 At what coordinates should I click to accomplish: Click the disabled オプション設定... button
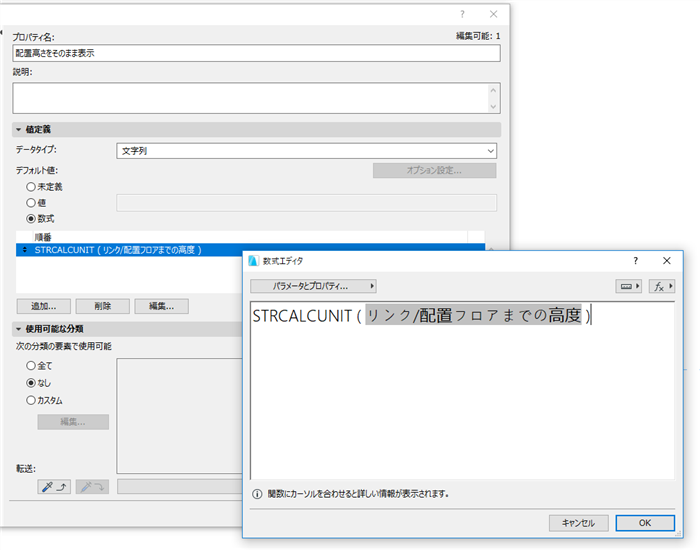point(434,170)
